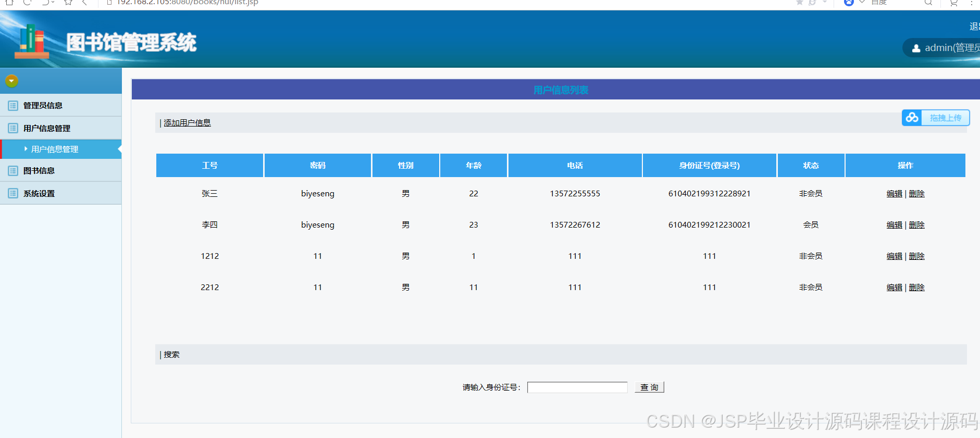
Task: Click 编辑 for user 1212
Action: 894,256
